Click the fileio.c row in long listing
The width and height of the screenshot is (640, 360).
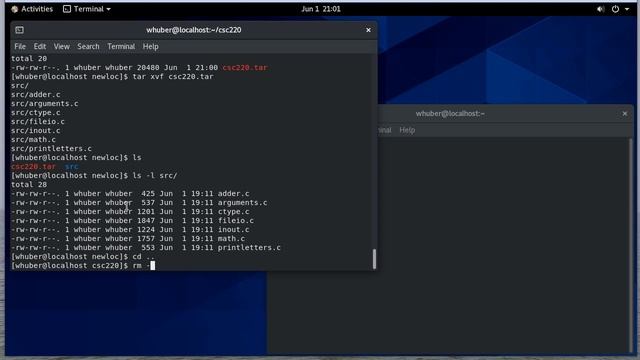[132, 220]
